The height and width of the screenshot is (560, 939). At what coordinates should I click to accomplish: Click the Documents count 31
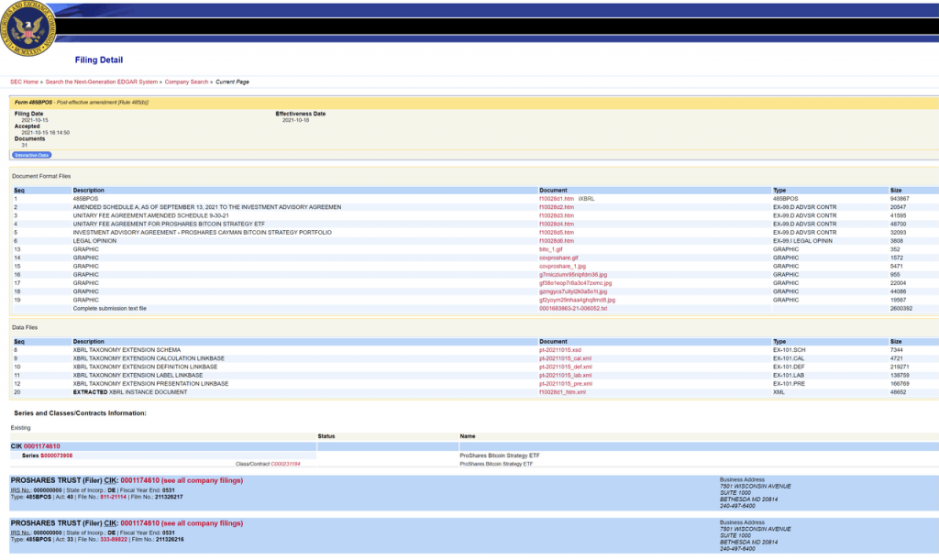[x=25, y=146]
